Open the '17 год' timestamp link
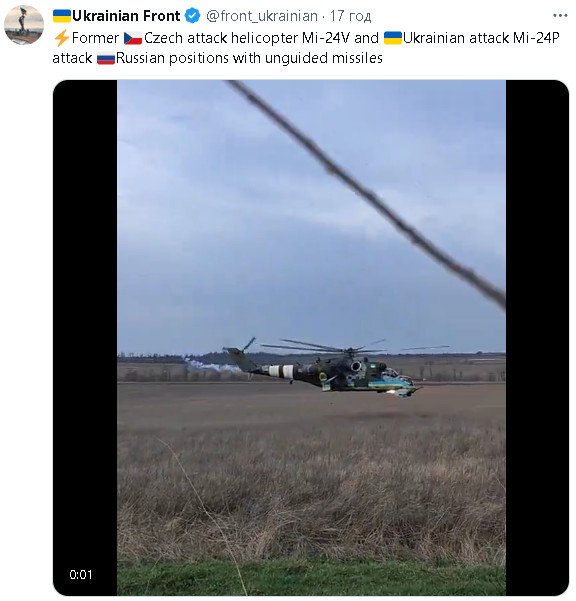The height and width of the screenshot is (601, 576). (x=350, y=16)
